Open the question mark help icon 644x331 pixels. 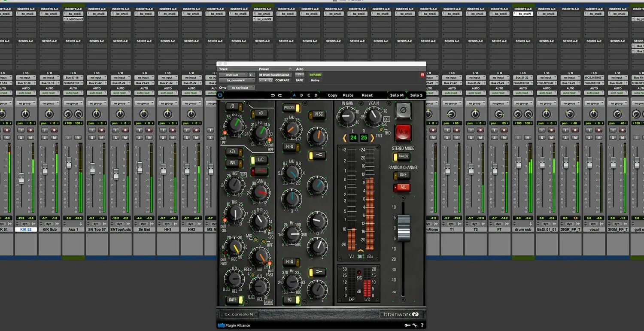pos(422,325)
